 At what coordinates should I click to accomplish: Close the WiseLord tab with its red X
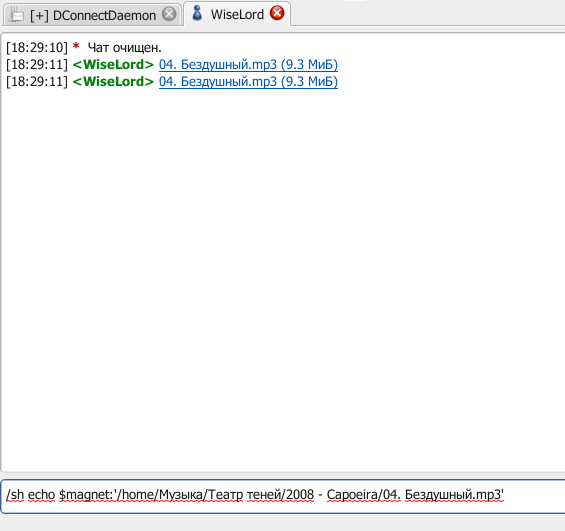(x=277, y=13)
